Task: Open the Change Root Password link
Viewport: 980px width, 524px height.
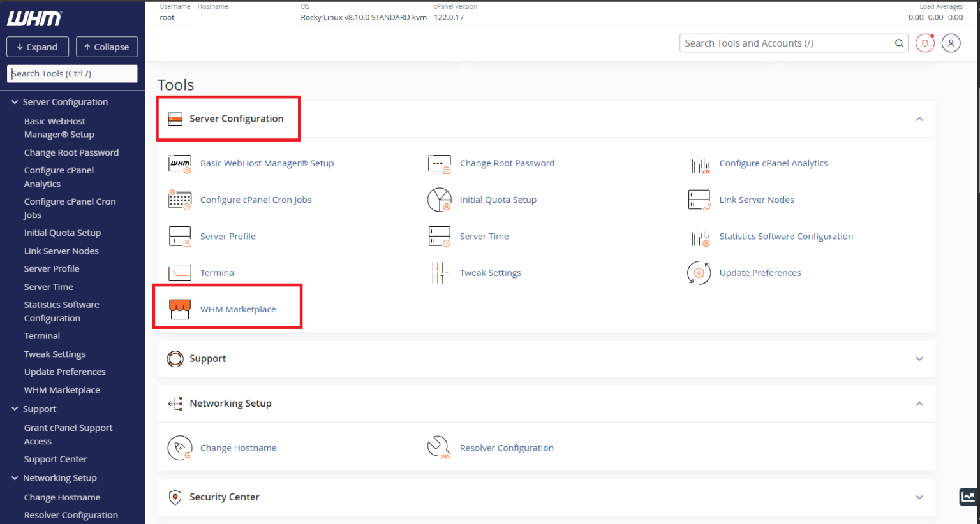Action: 507,163
